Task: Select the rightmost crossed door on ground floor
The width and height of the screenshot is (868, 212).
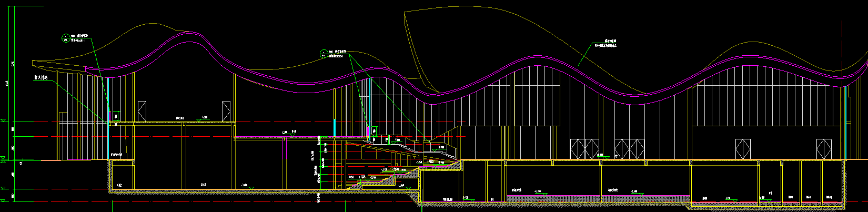Action: click(823, 149)
